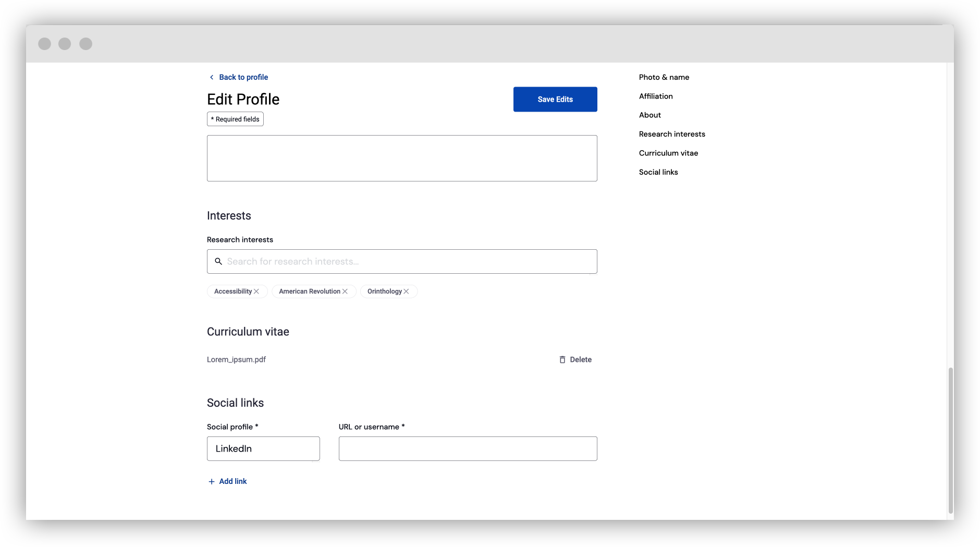
Task: Focus the URL or username input field
Action: [468, 448]
